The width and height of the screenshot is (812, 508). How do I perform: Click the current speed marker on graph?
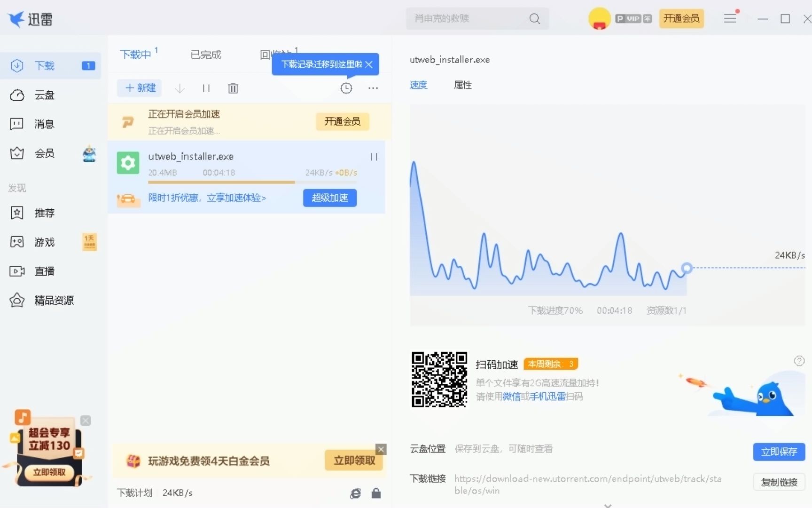687,268
